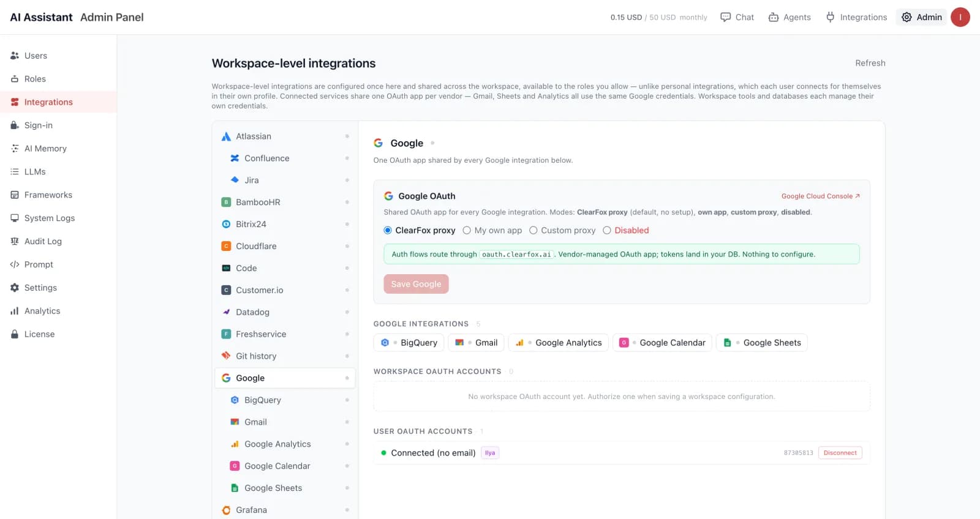Click the Analytics bar chart icon

click(x=15, y=311)
